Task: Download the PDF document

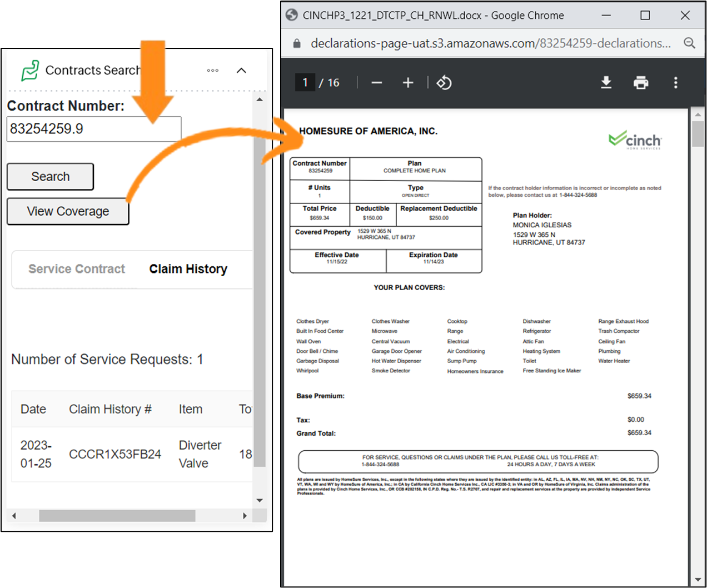Action: point(606,83)
